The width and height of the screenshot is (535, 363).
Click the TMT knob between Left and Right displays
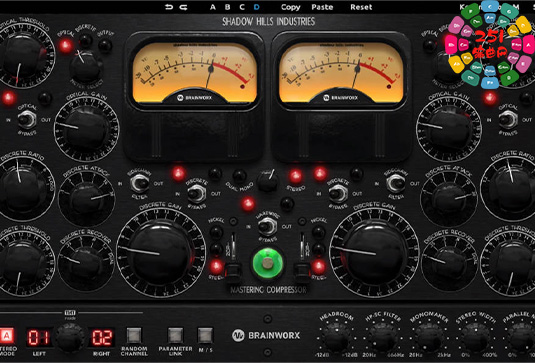(x=70, y=338)
